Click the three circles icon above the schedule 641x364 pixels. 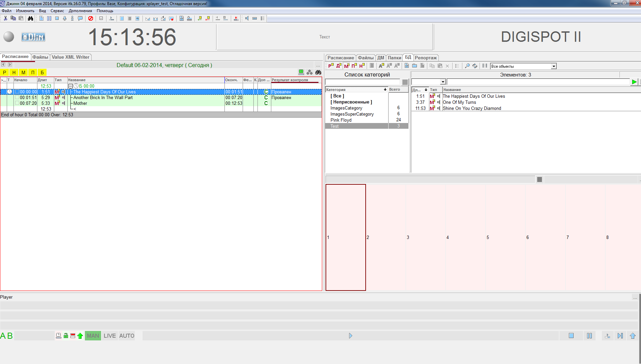(309, 72)
